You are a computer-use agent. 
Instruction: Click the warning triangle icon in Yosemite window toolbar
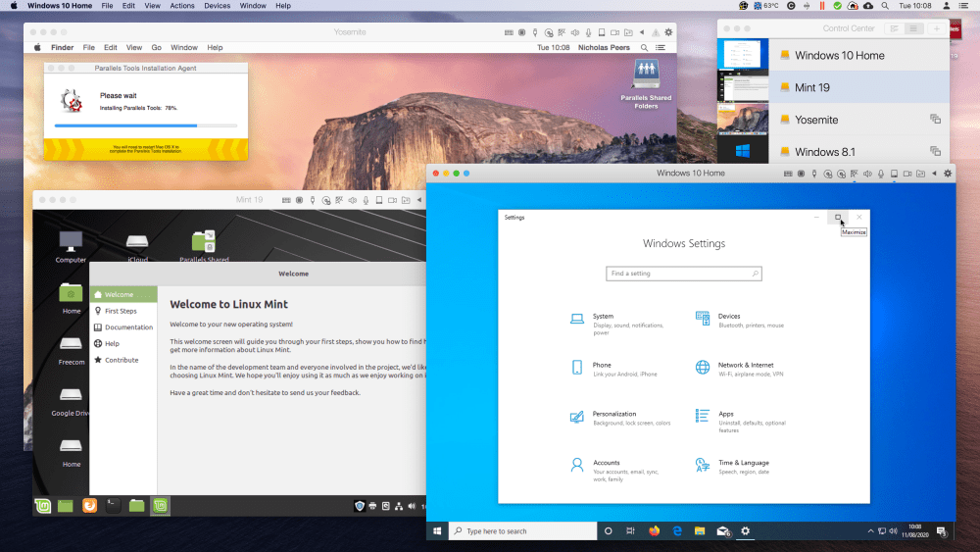[656, 32]
